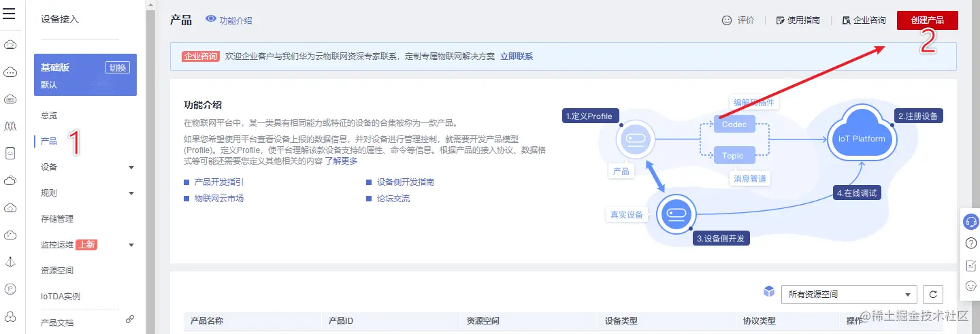Click the 2.注册设备 label in diagram
980x334 pixels.
(x=918, y=116)
